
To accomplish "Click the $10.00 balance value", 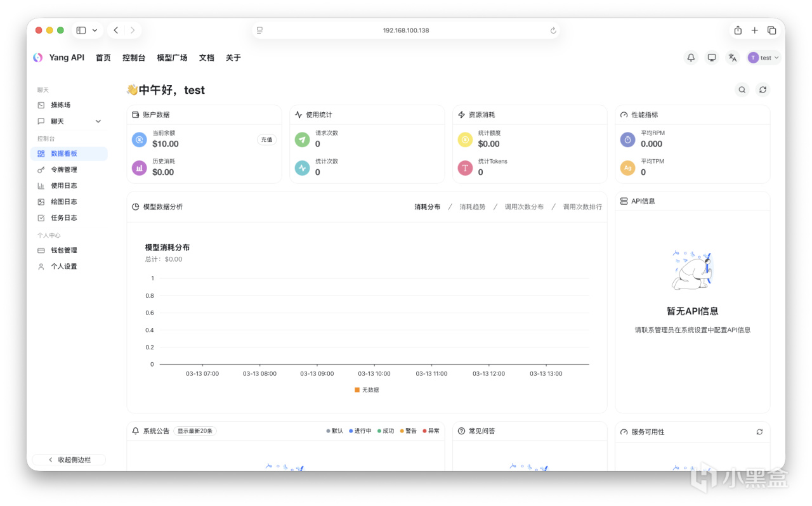I will pyautogui.click(x=166, y=144).
